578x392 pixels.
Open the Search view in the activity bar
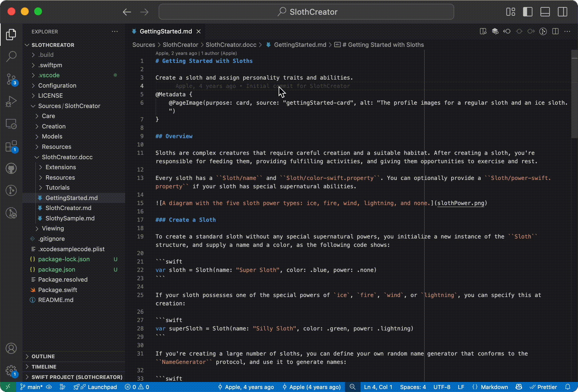tap(11, 56)
